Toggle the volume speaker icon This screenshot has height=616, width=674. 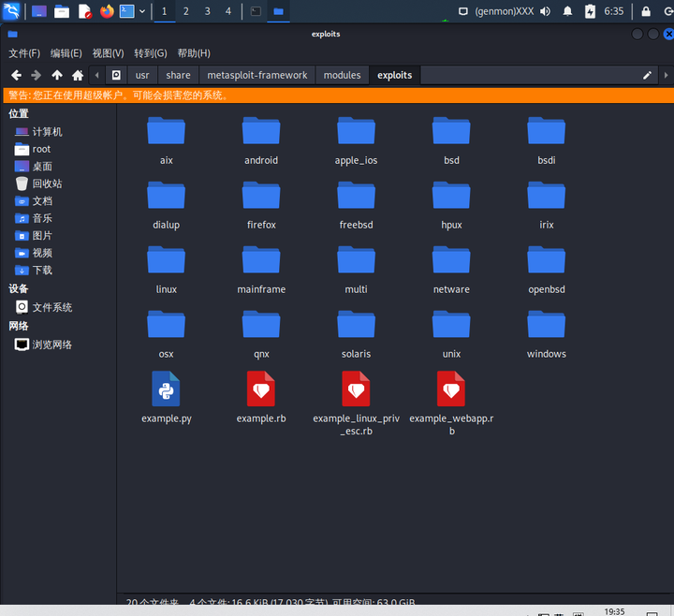[x=545, y=11]
